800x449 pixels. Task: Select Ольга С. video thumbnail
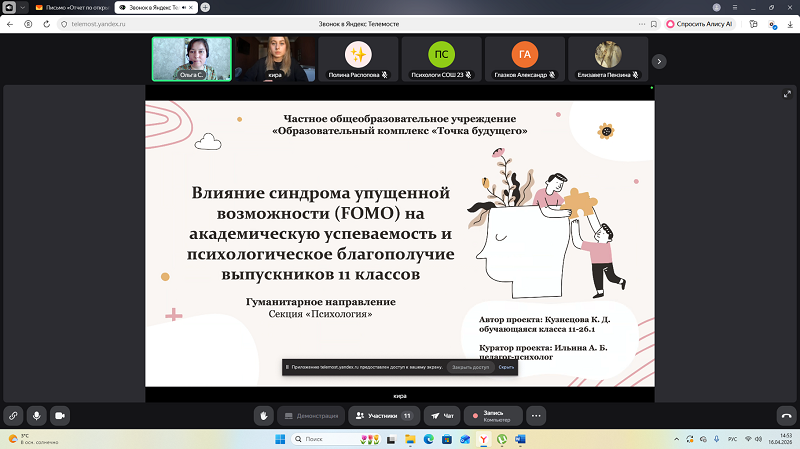point(192,59)
